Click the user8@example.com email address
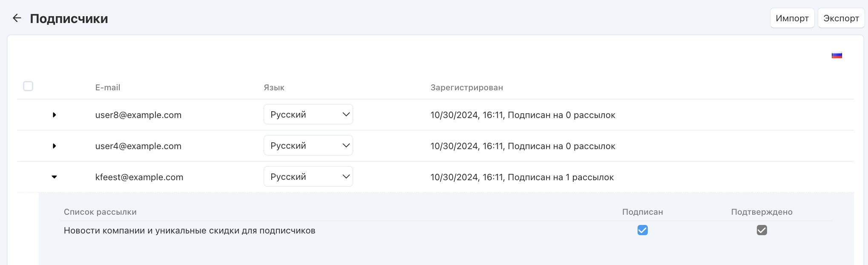 [x=138, y=115]
